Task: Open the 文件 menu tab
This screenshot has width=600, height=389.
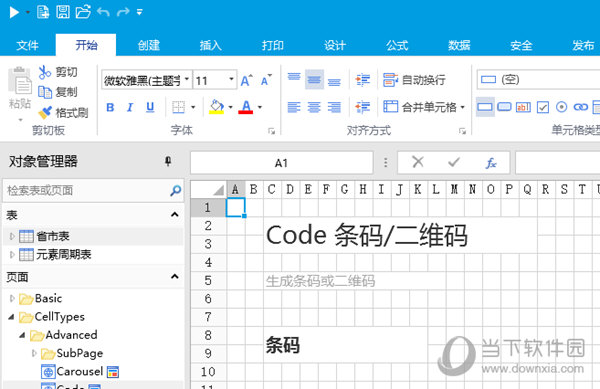Action: (27, 45)
